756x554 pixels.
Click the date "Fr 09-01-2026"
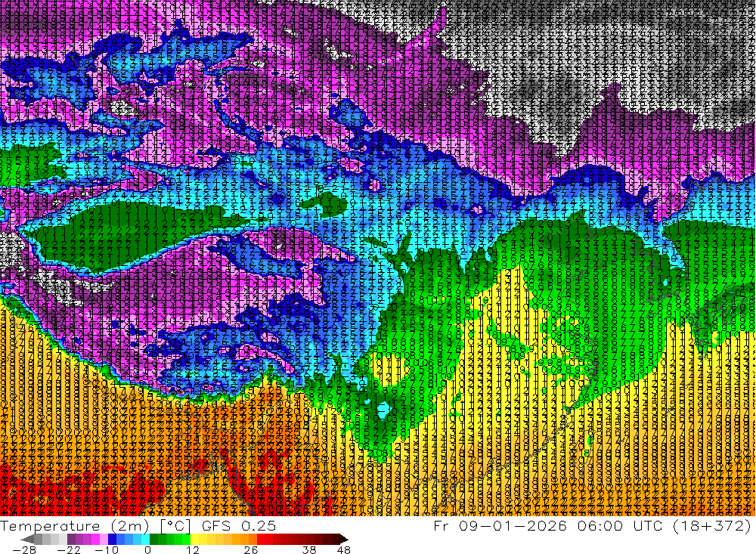(x=500, y=525)
